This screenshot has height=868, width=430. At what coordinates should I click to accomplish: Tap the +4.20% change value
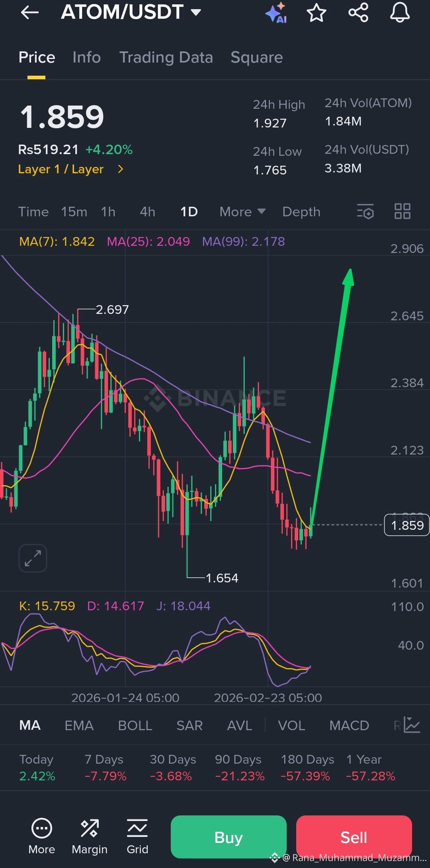coord(109,149)
